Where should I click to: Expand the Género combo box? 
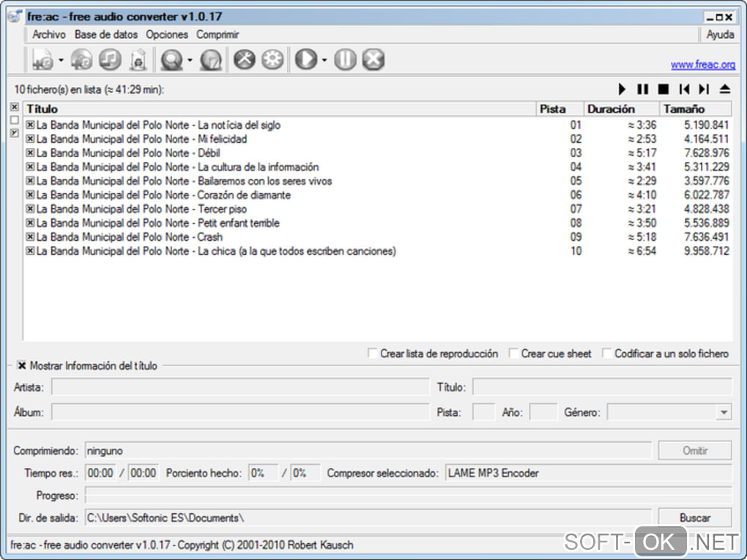(x=724, y=412)
